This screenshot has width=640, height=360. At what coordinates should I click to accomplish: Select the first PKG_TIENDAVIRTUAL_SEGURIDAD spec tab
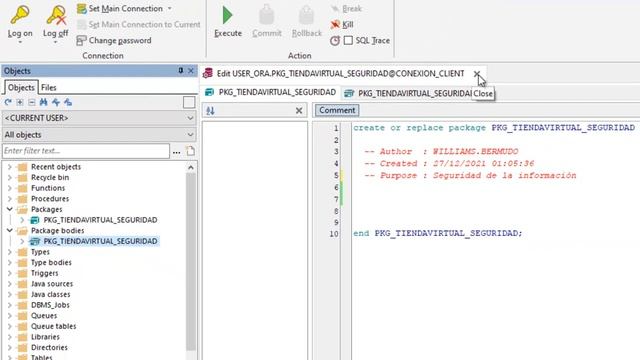click(271, 92)
